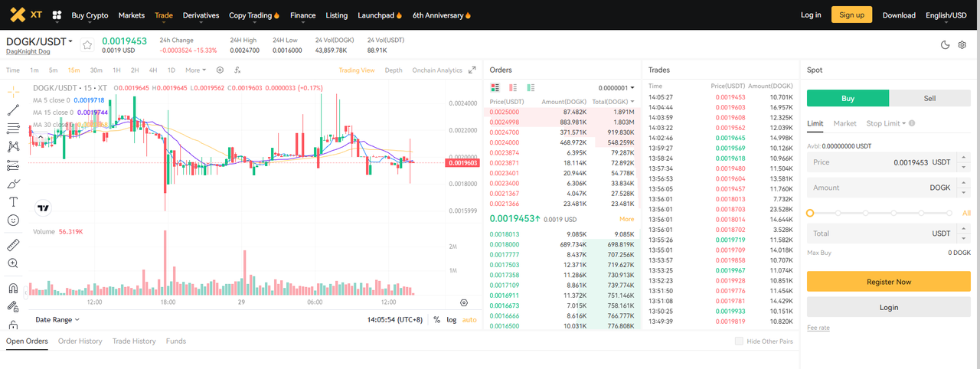Viewport: 980px width, 369px height.
Task: Open the Trade History tab
Action: click(134, 341)
